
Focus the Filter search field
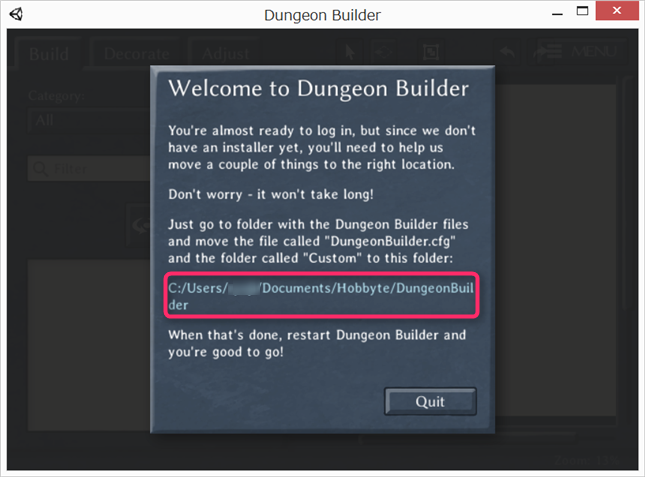coord(89,168)
